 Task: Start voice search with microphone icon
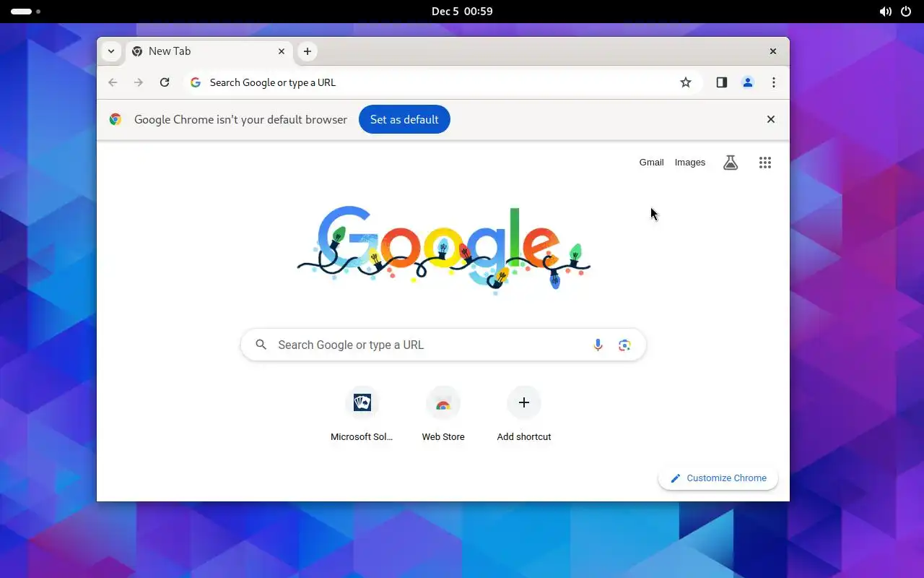click(598, 345)
